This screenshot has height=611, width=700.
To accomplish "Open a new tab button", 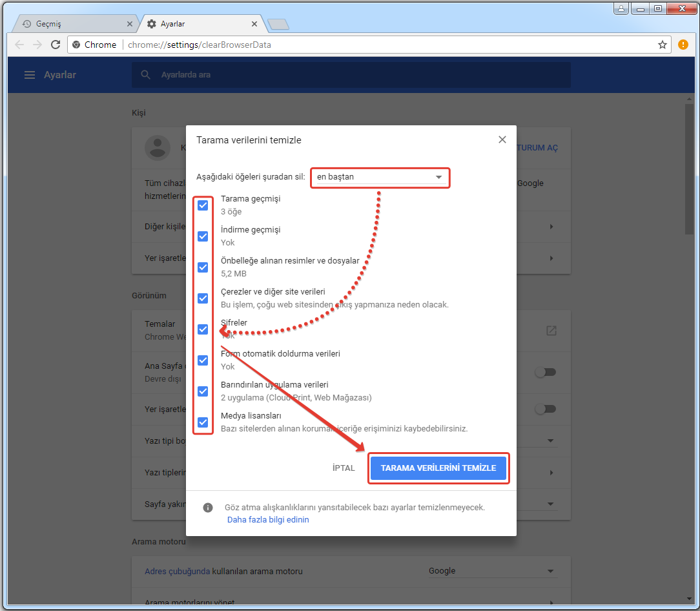I will pyautogui.click(x=278, y=25).
